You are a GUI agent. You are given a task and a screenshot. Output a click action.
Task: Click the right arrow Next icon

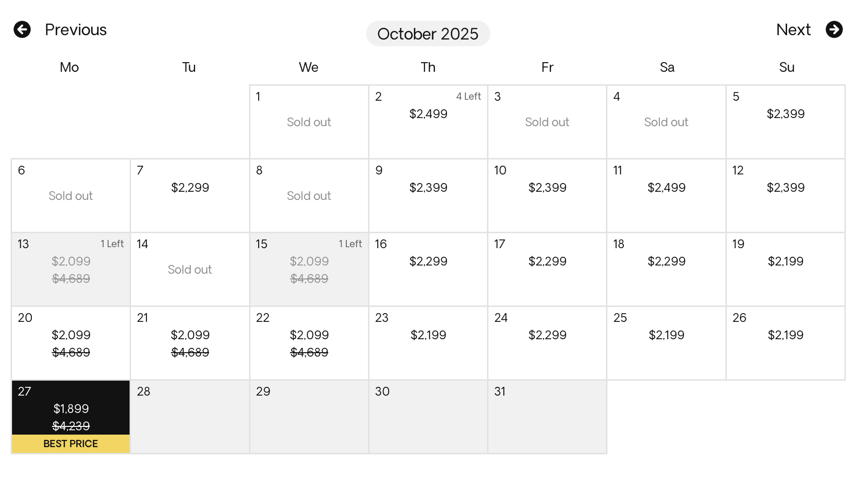click(x=834, y=29)
